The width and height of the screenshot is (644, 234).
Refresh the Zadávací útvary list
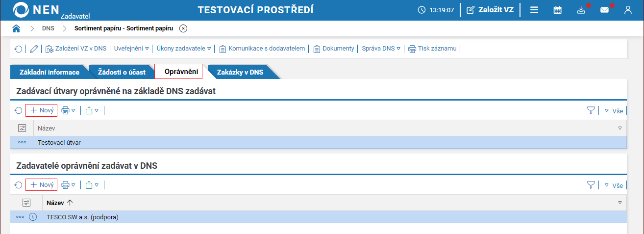coord(18,111)
